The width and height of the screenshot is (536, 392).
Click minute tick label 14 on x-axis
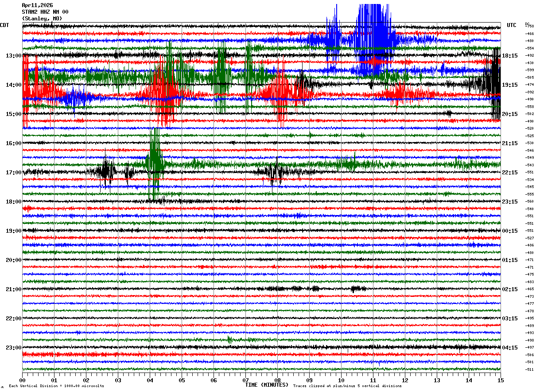click(x=469, y=380)
